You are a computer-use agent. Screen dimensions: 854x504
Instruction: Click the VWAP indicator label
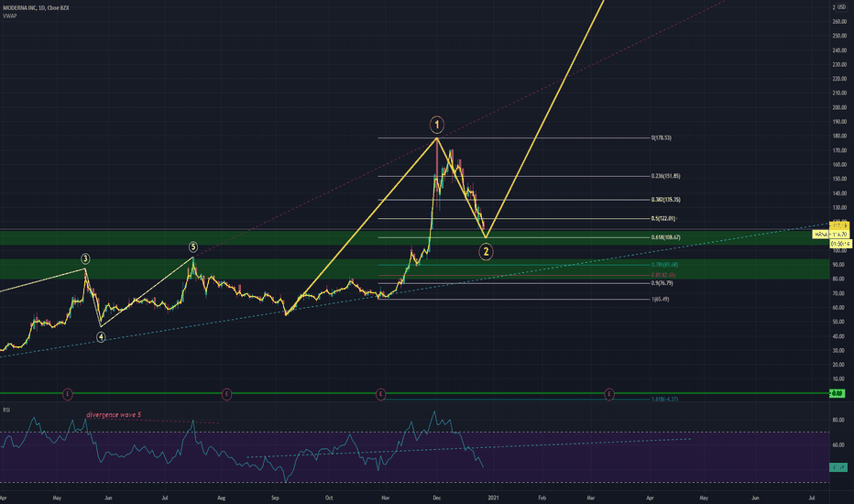10,16
